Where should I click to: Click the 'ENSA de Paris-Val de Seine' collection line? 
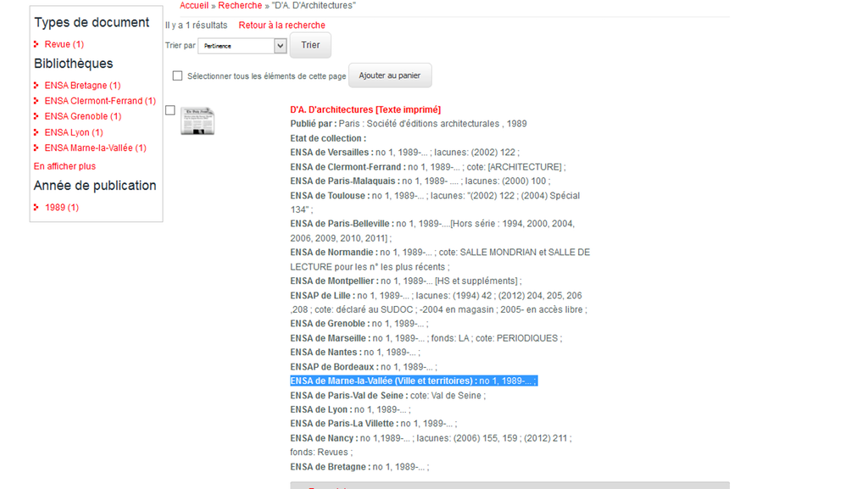coord(388,396)
